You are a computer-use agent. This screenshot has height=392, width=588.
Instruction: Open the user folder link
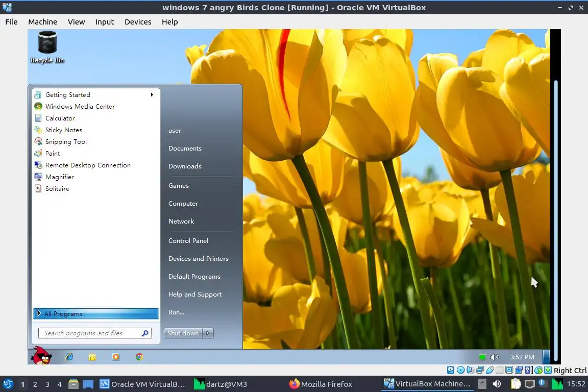(175, 131)
